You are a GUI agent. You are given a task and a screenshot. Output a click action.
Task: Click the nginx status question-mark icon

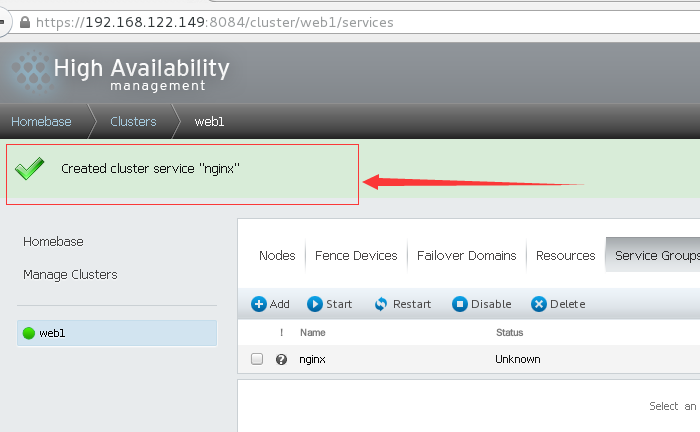(281, 359)
